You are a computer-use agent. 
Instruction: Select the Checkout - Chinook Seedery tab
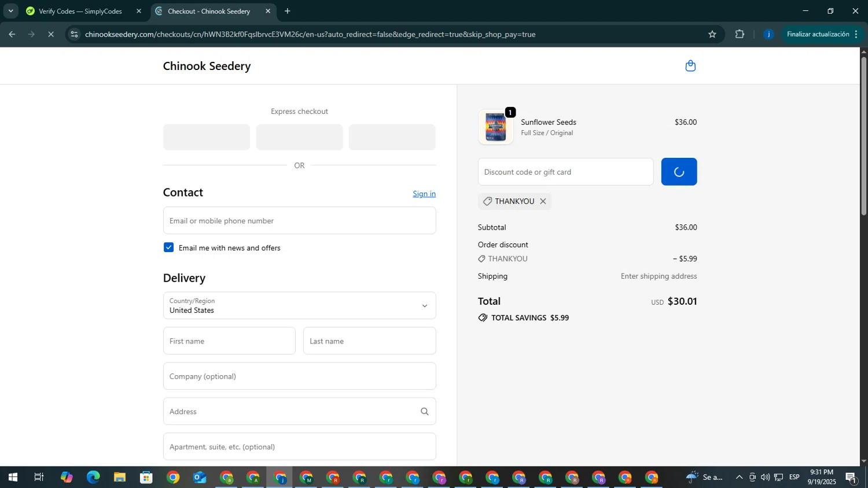pos(208,11)
